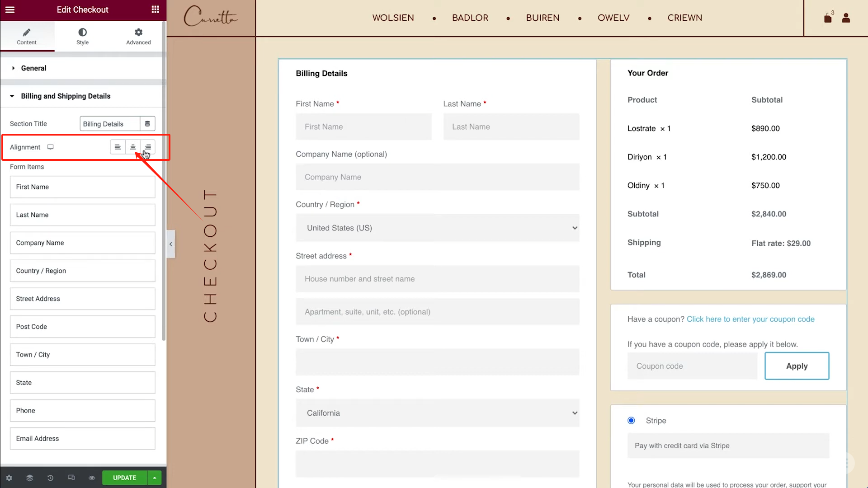Screen dimensions: 868x488
Task: Click the dynamic tags icon beside Section Title
Action: click(147, 124)
